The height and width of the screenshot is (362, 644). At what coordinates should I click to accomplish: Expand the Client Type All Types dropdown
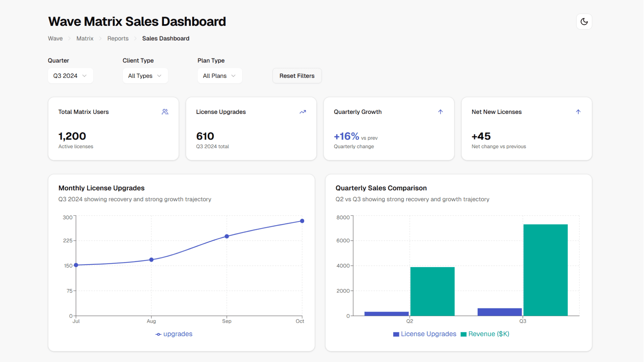coord(145,76)
